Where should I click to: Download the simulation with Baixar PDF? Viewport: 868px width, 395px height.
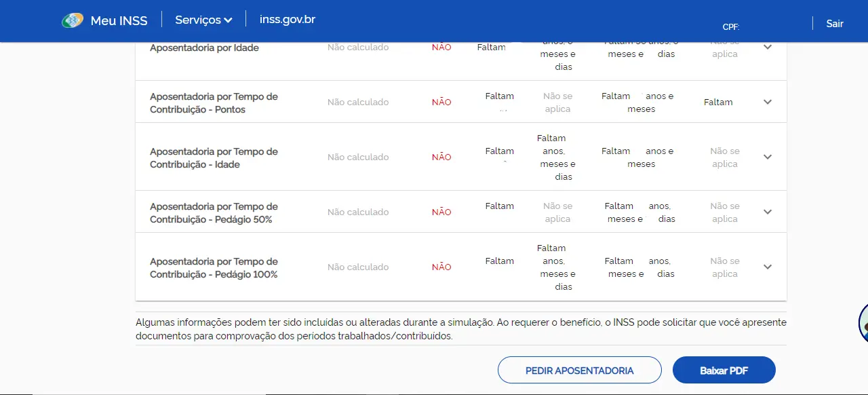[724, 371]
